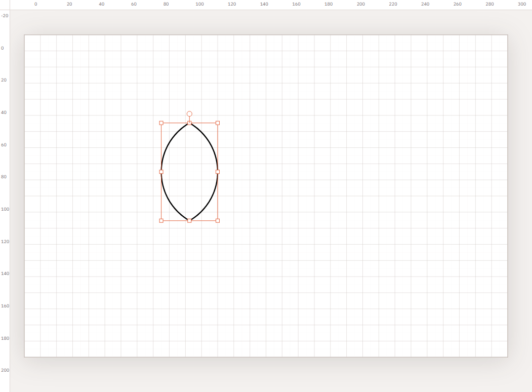Click the bottom-center resize handle of selection

coord(189,221)
